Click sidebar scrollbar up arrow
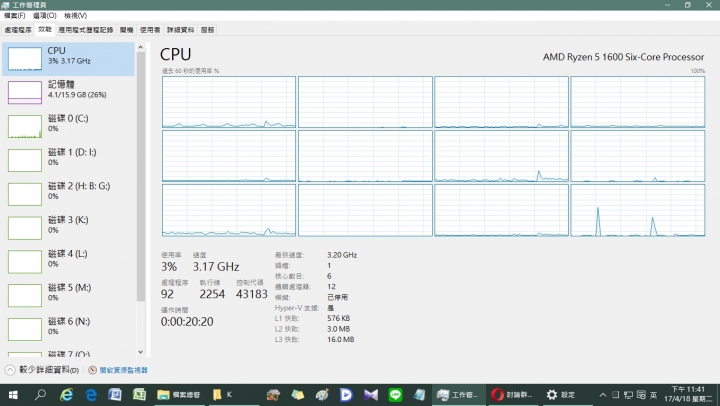The height and width of the screenshot is (406, 720). tap(141, 47)
